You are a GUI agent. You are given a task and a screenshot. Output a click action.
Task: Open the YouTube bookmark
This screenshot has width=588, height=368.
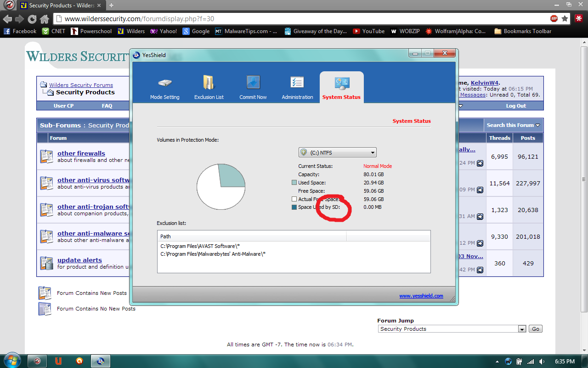click(369, 31)
